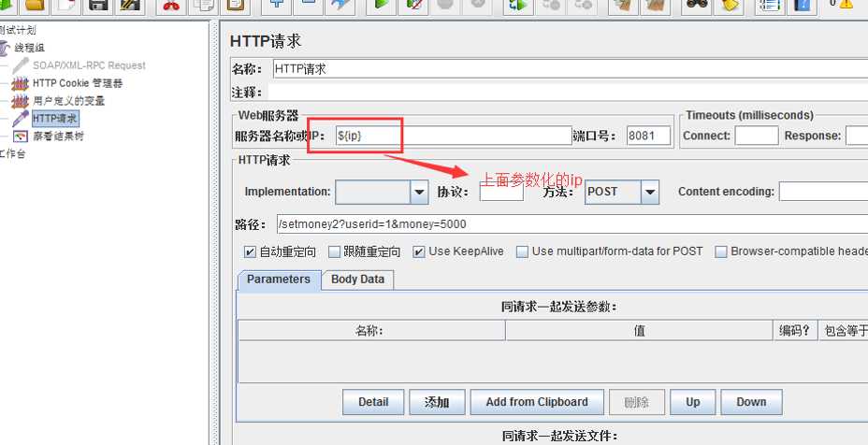Click the 名称 input field
This screenshot has width=868, height=445.
pyautogui.click(x=571, y=69)
